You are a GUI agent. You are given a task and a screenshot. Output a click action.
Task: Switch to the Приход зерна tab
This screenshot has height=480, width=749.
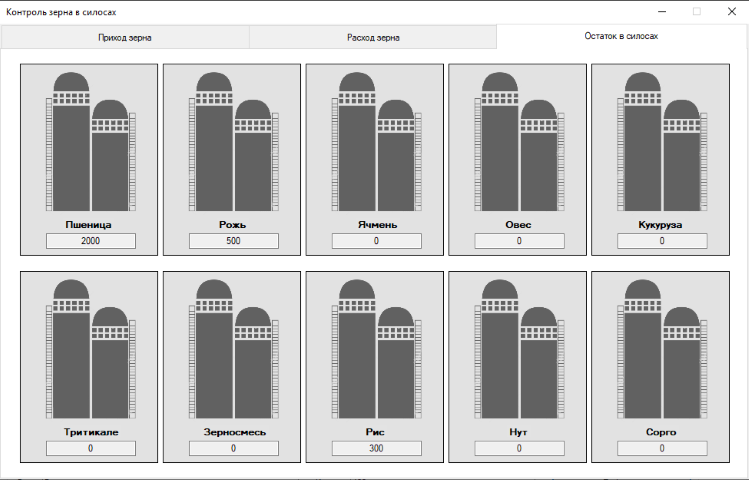click(125, 37)
